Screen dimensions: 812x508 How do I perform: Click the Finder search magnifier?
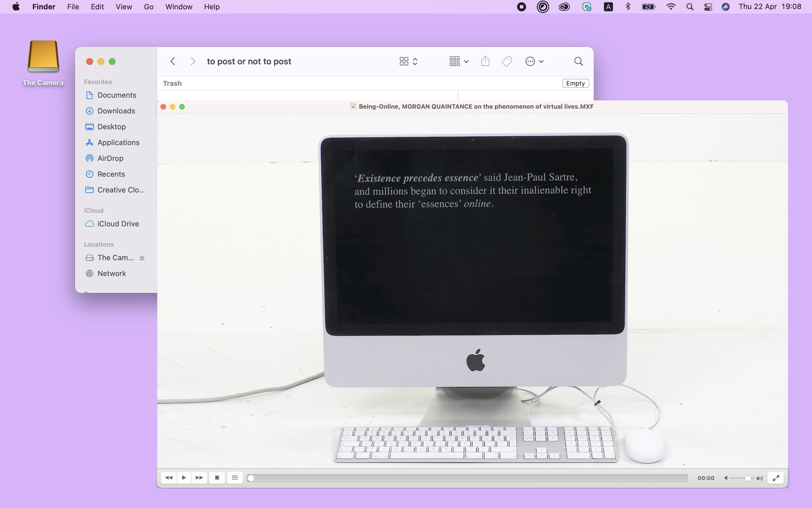pyautogui.click(x=579, y=62)
